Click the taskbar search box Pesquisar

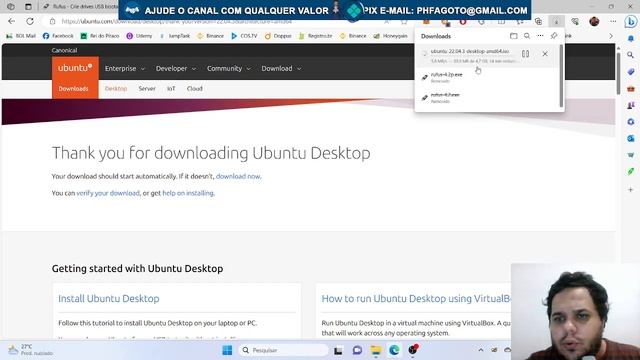click(x=283, y=350)
